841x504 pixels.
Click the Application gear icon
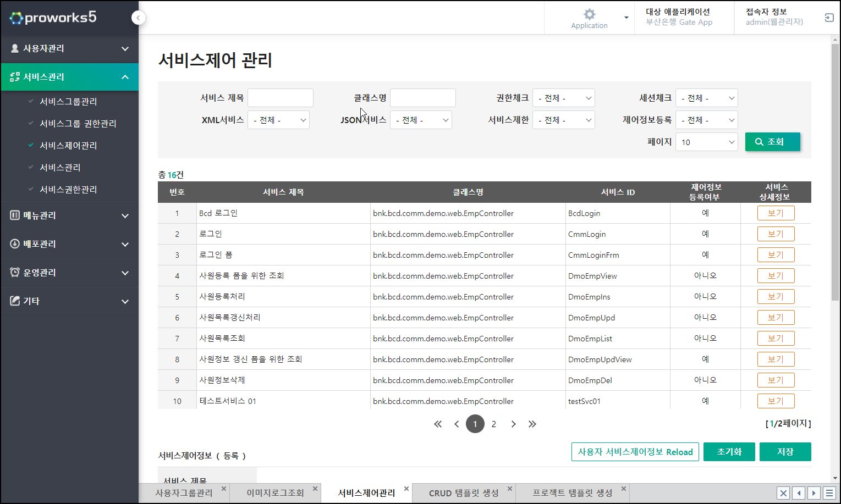coord(589,14)
